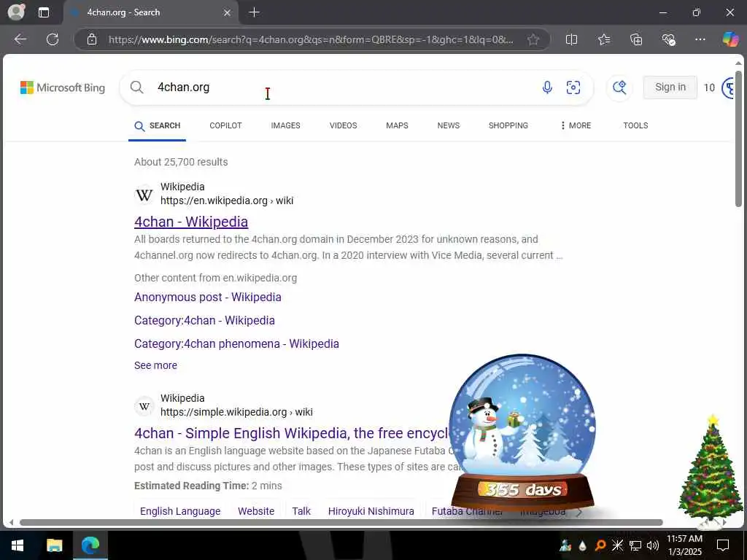Image resolution: width=747 pixels, height=560 pixels.
Task: Open the Edge profile avatar
Action: [17, 12]
